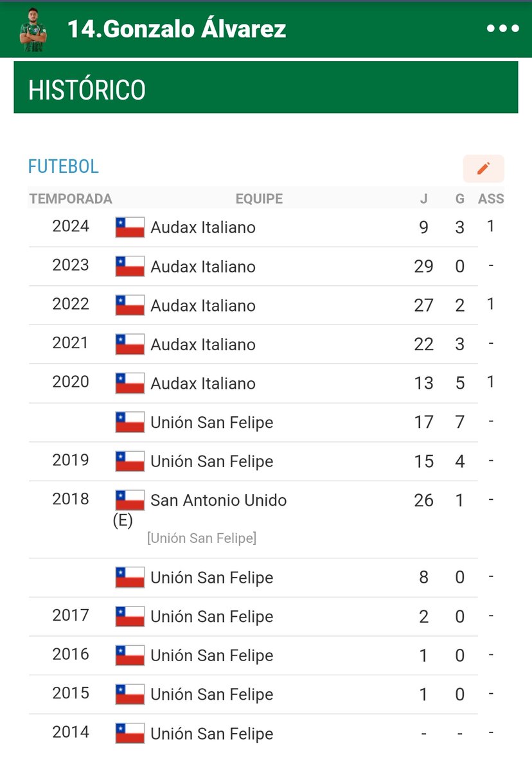Select the 2021 season year
Viewport: 532px width, 771px height.
click(70, 343)
